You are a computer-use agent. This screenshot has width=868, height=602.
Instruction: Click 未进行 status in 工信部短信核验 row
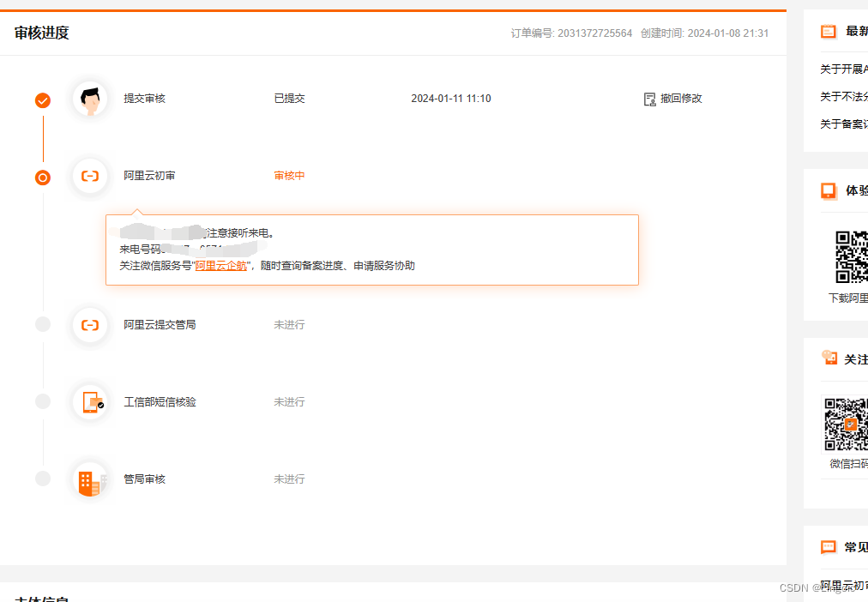290,401
